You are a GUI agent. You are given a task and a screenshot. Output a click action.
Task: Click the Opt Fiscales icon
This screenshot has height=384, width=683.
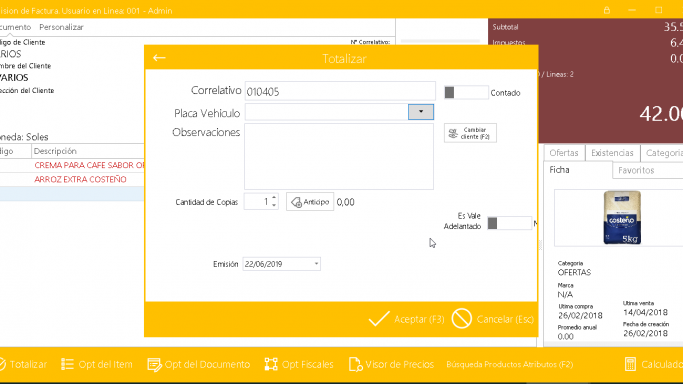271,364
